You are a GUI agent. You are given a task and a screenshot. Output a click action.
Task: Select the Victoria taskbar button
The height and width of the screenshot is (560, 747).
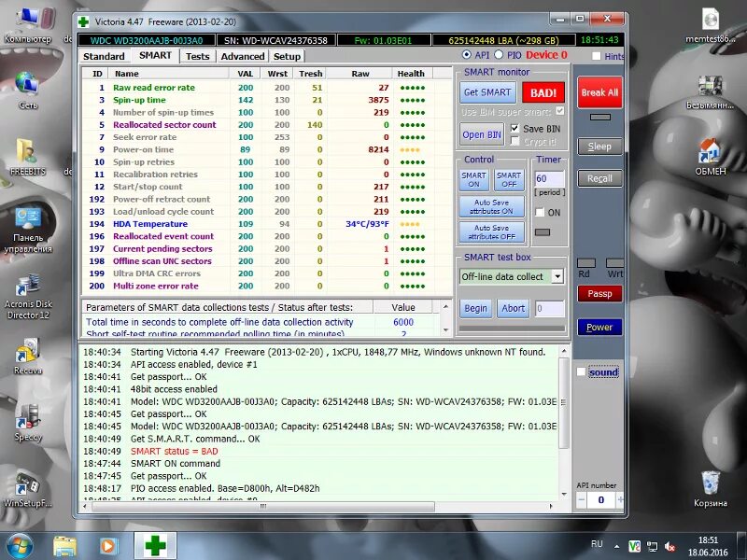pos(155,546)
